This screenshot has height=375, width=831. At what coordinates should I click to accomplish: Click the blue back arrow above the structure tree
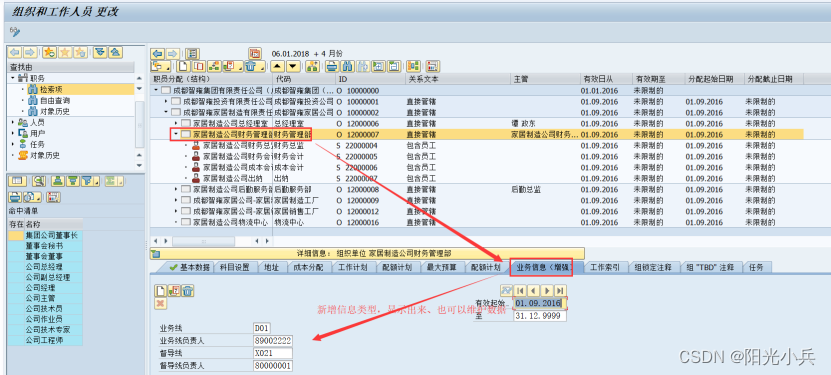tap(157, 53)
